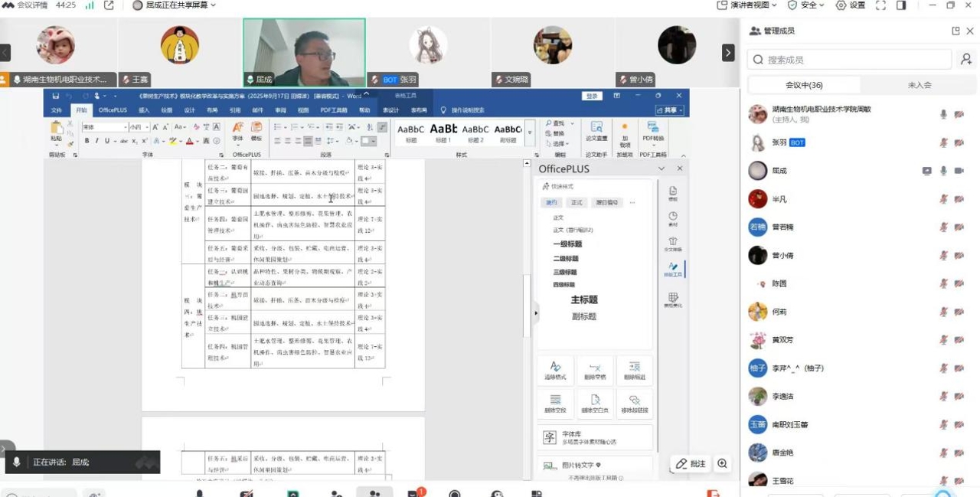Toggle microphone for 半凡 in member list
This screenshot has width=980, height=497.
pyautogui.click(x=943, y=199)
